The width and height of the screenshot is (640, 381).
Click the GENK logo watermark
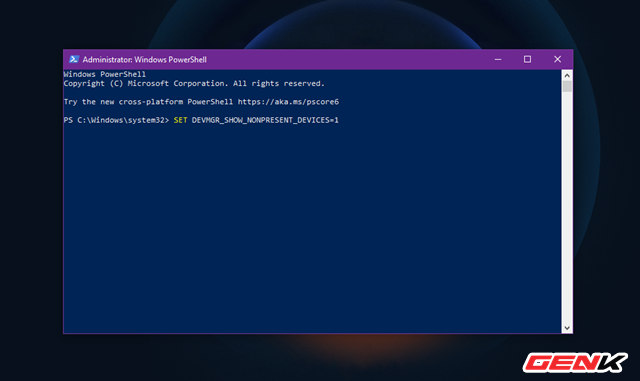point(575,363)
